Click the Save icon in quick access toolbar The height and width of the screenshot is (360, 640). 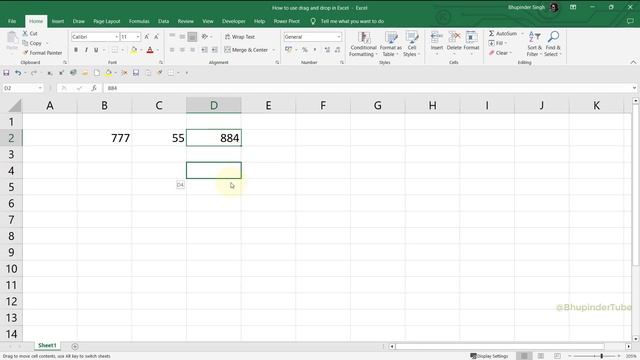coord(6,73)
